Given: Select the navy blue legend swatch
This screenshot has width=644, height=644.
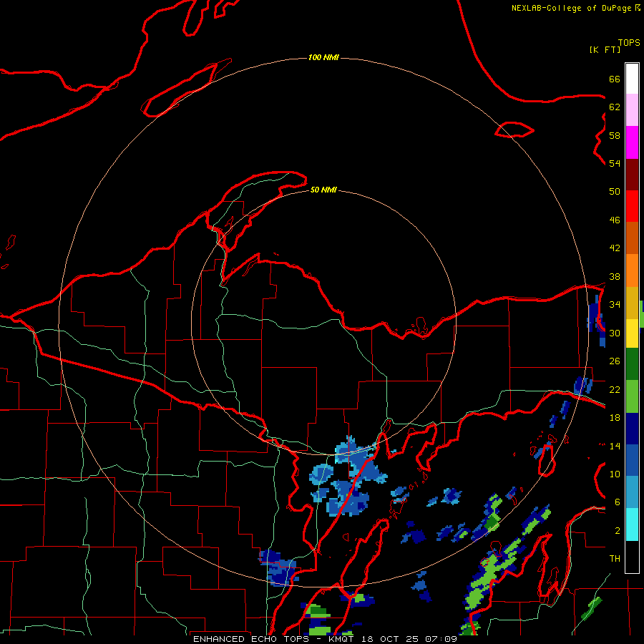Looking at the screenshot, I should (x=632, y=429).
